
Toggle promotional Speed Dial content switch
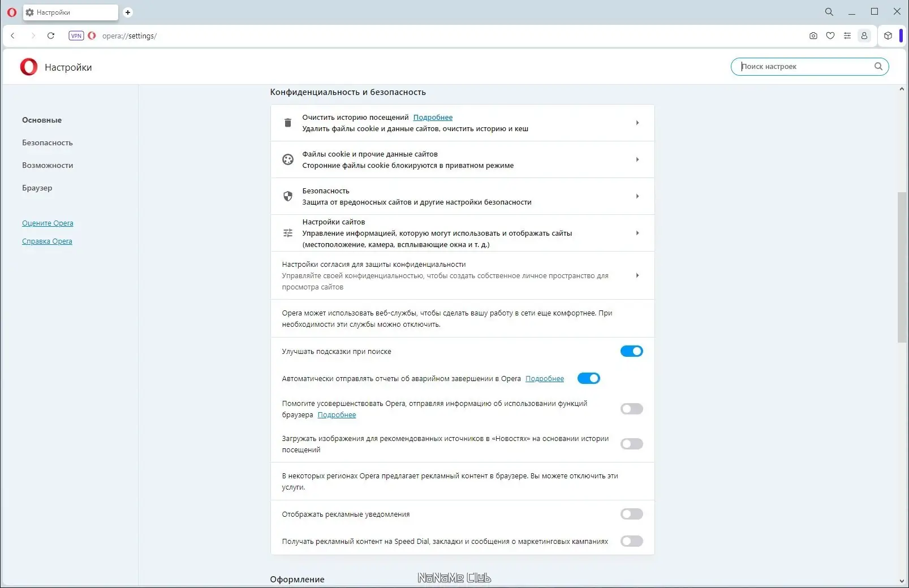pos(632,541)
